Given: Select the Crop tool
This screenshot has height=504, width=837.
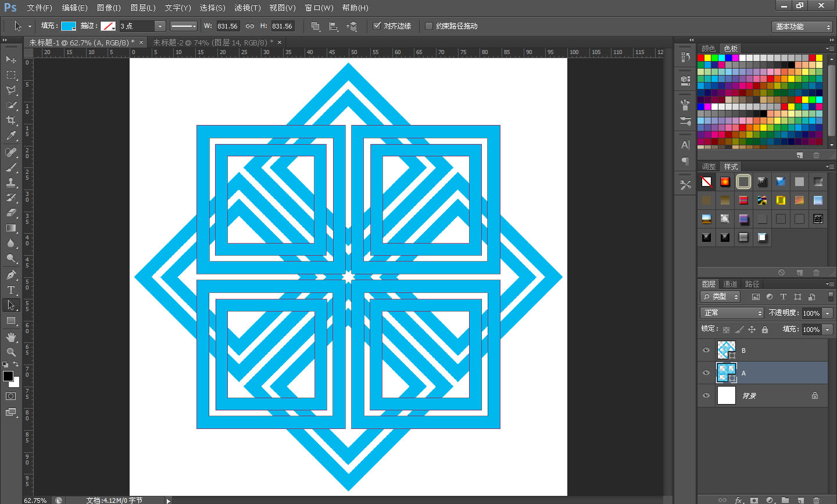Looking at the screenshot, I should point(11,120).
